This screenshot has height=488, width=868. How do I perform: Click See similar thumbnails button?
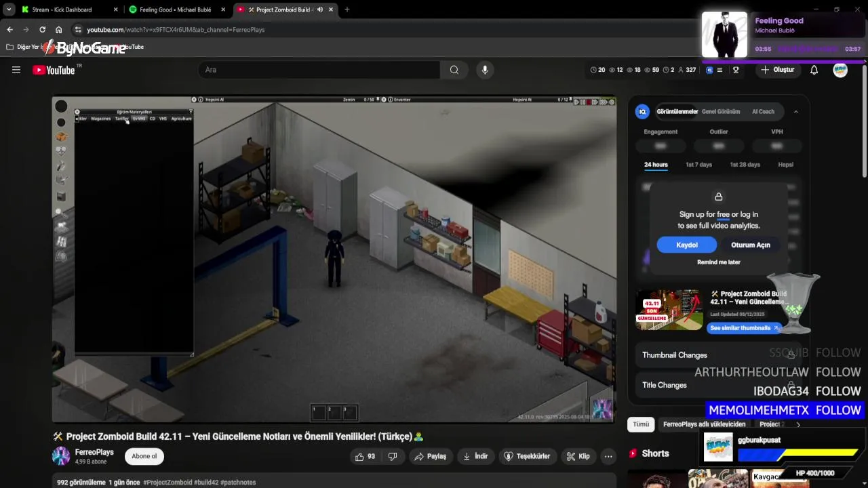744,328
